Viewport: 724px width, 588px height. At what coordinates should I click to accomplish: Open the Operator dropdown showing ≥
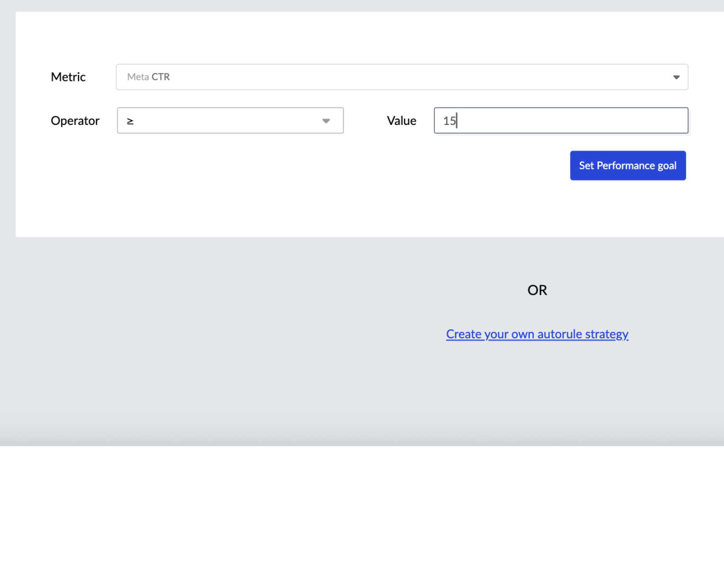(x=230, y=121)
